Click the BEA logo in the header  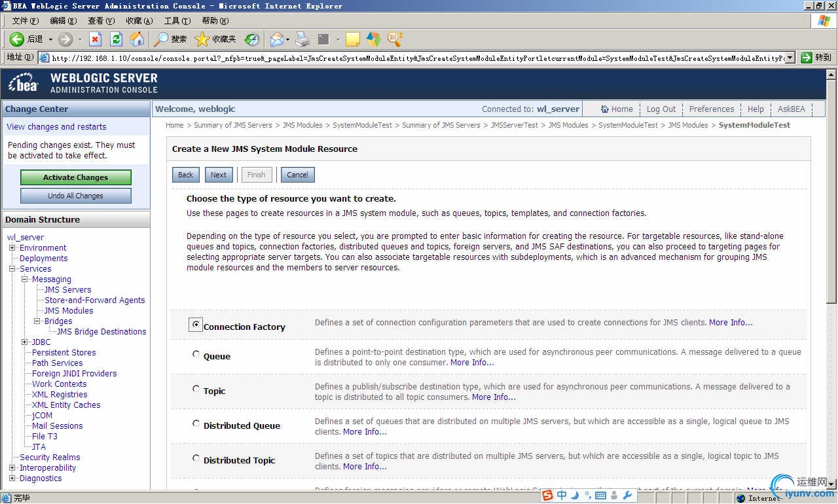pos(24,82)
